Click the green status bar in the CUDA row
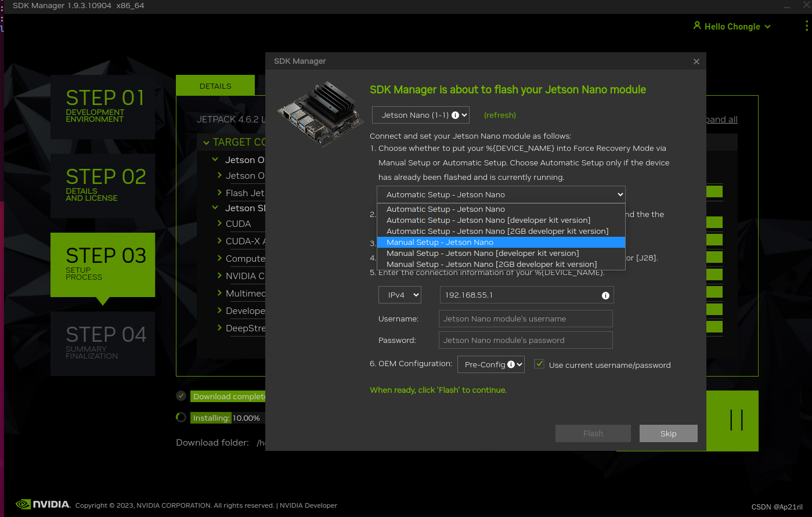This screenshot has height=517, width=812. click(x=714, y=222)
